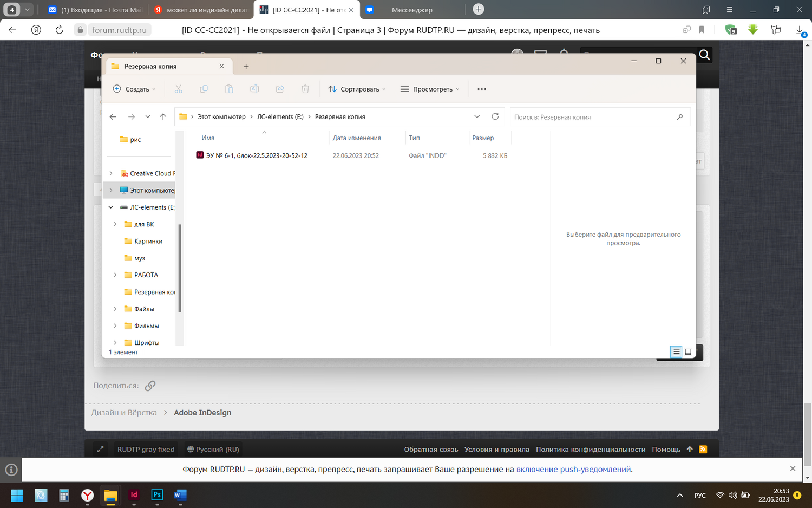
Task: Open Microsoft Word from taskbar
Action: click(x=180, y=495)
